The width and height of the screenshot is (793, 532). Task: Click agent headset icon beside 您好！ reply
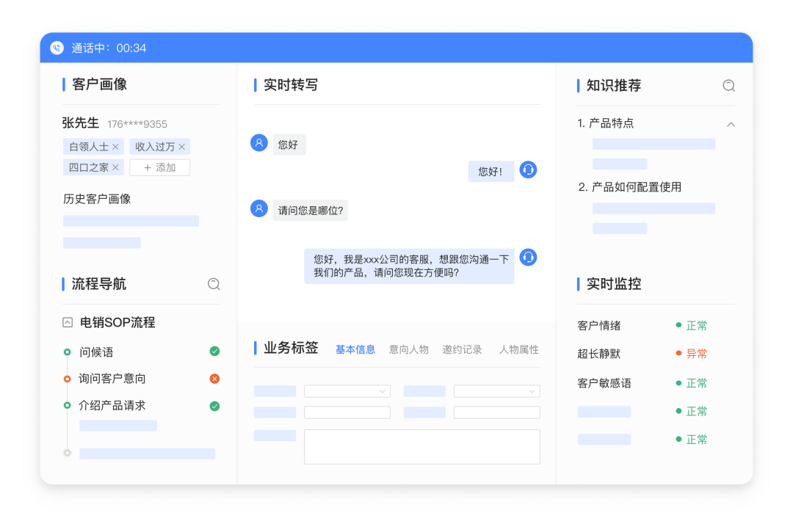[x=528, y=170]
